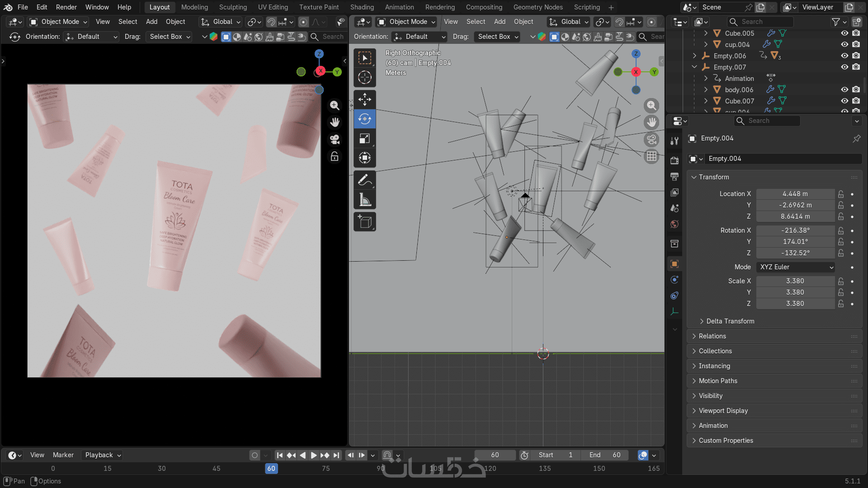Select the Transform tool in the toolbar
This screenshot has height=488, width=868.
coord(365,158)
